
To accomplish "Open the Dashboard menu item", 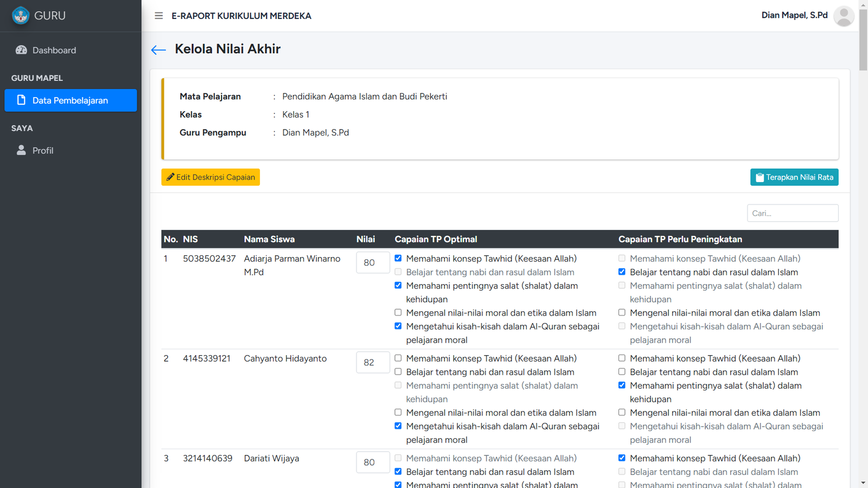I will click(x=54, y=50).
